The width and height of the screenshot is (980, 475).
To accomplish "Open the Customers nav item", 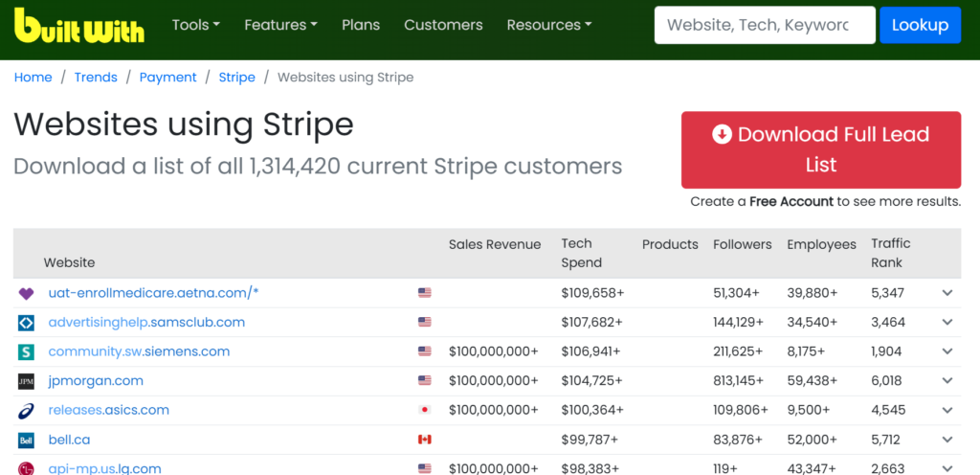I will click(x=443, y=25).
